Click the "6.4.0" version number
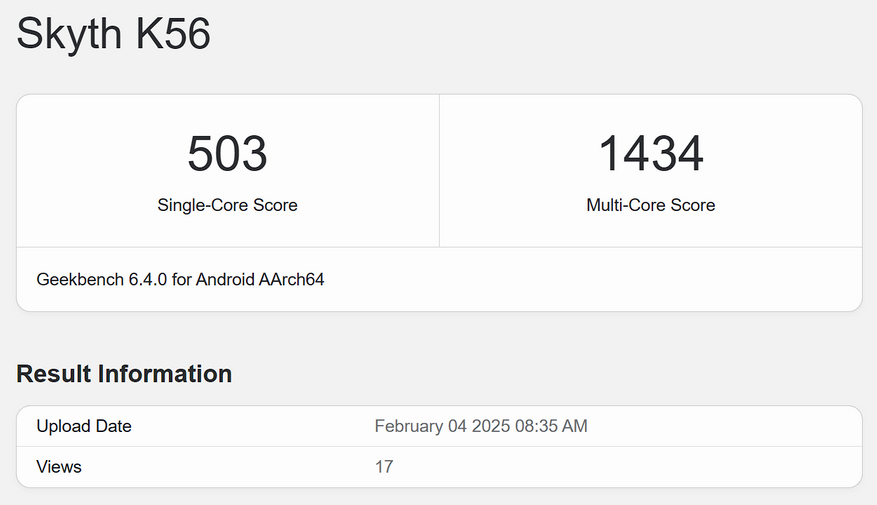 [148, 280]
